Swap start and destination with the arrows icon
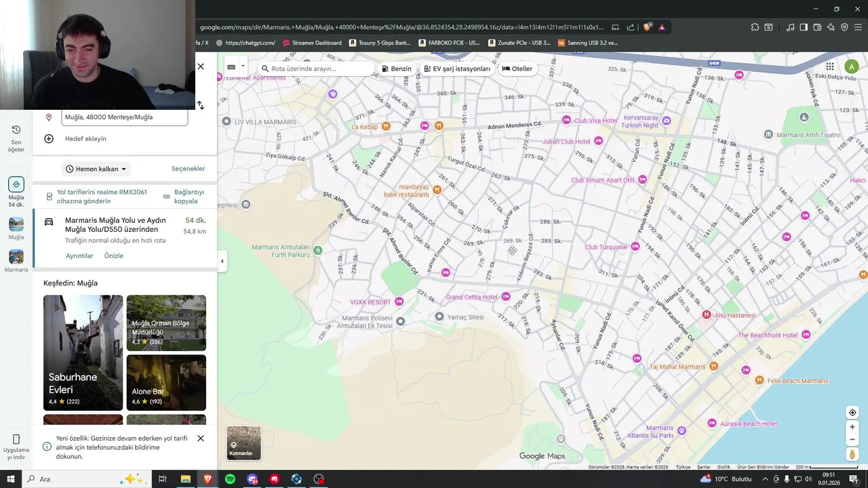 pyautogui.click(x=201, y=105)
